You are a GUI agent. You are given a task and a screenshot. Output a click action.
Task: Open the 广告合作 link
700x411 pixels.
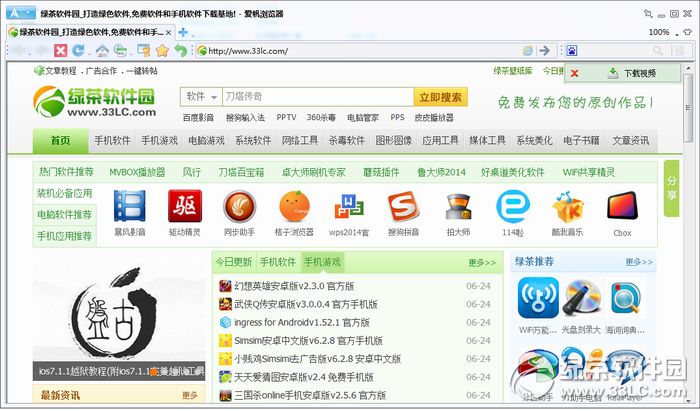101,71
